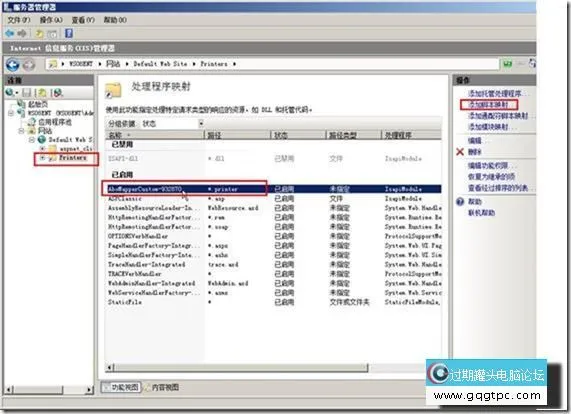Switch to the 内容视图 tab
Viewport: 571px width, 414px height.
(x=161, y=387)
